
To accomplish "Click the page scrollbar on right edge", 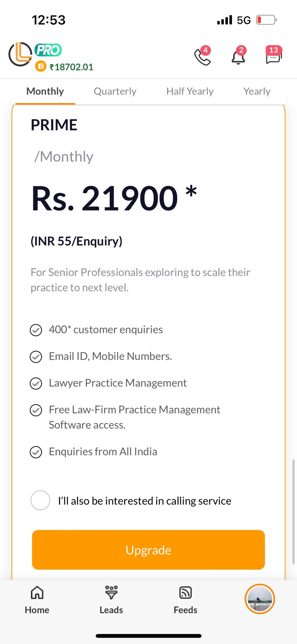I will point(294,511).
